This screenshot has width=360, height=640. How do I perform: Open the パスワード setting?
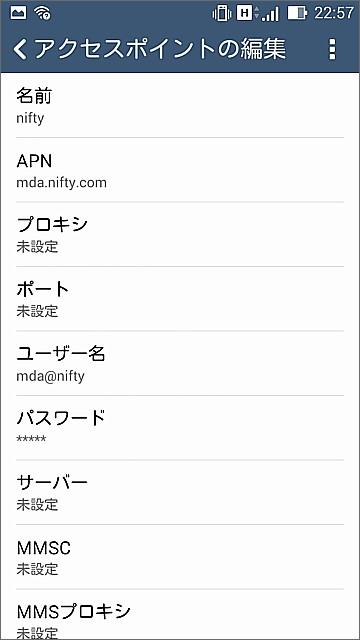(180, 428)
